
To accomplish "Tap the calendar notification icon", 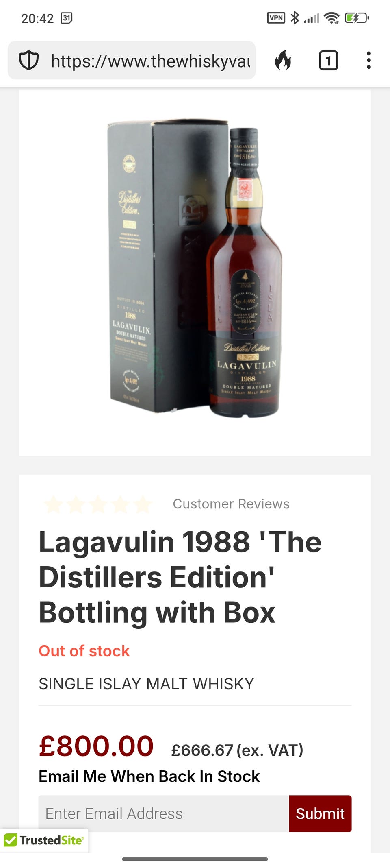I will tap(66, 18).
